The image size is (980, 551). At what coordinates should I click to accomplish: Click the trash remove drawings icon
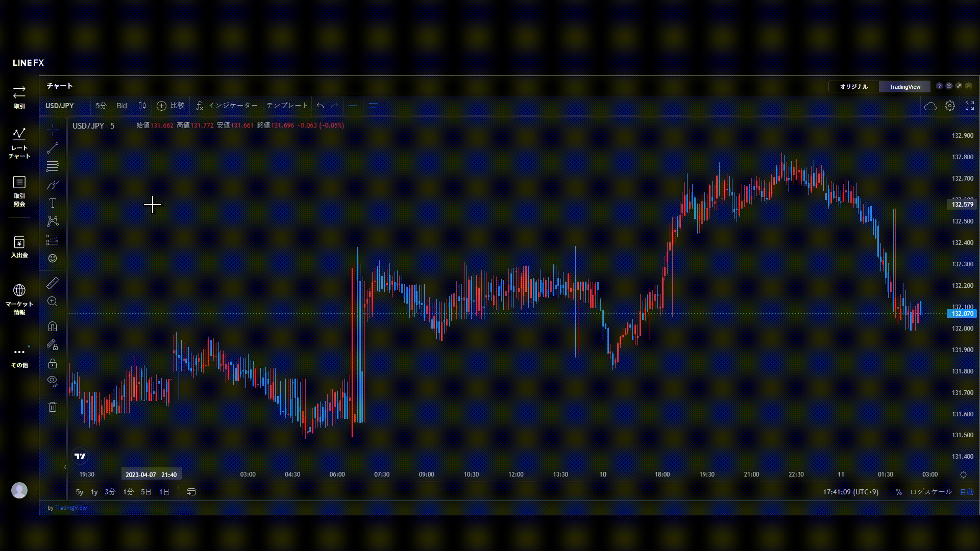[53, 407]
